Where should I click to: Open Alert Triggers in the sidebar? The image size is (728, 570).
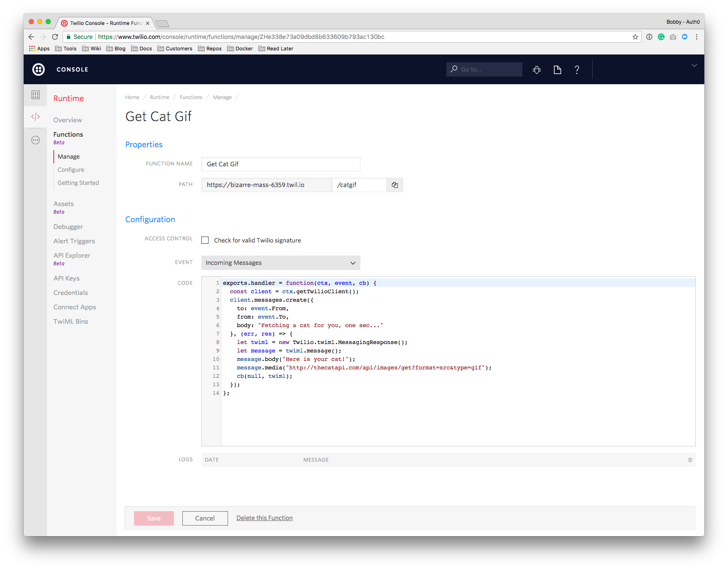click(74, 241)
